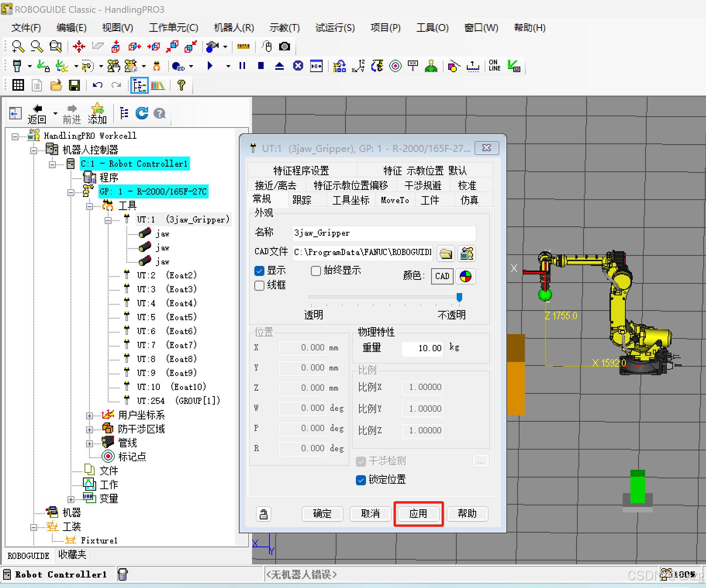Click the grid table toolbar icon

click(x=18, y=85)
